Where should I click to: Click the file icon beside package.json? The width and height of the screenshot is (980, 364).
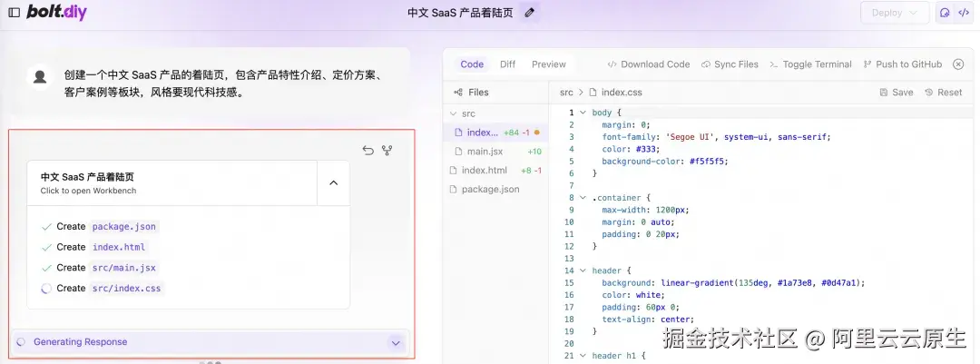[453, 189]
